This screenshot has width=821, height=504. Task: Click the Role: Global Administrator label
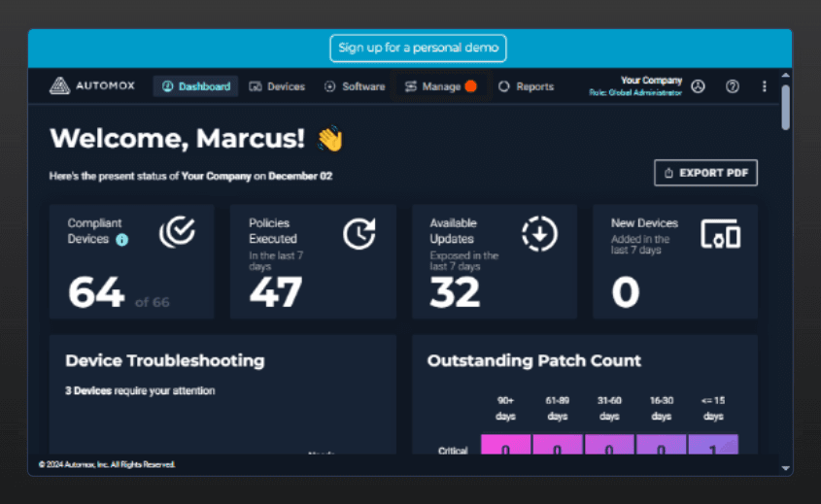click(635, 92)
